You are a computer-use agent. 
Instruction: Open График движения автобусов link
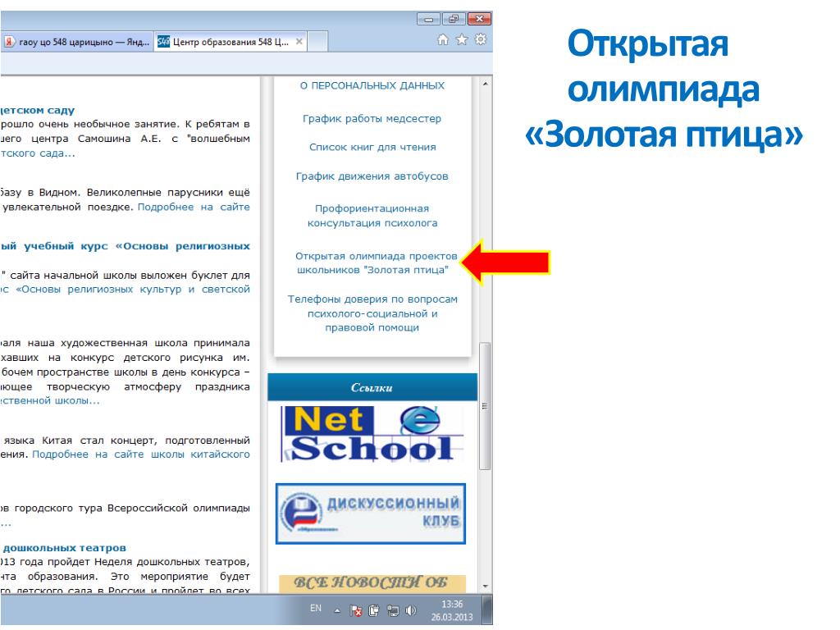tap(372, 176)
